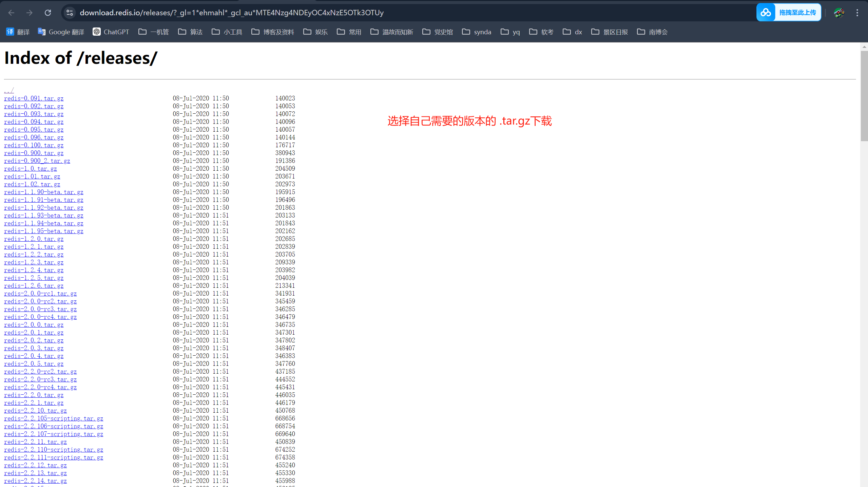
Task: Click the browser back arrow
Action: (11, 13)
